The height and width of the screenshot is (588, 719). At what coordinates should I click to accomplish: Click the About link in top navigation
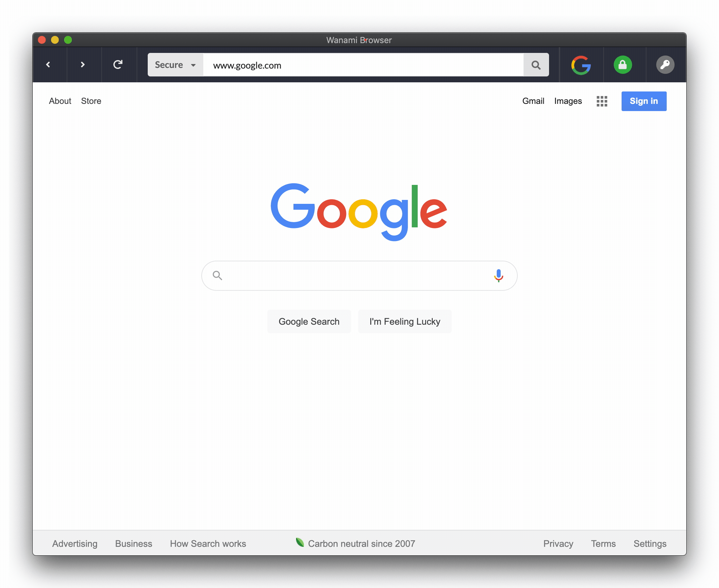[60, 100]
